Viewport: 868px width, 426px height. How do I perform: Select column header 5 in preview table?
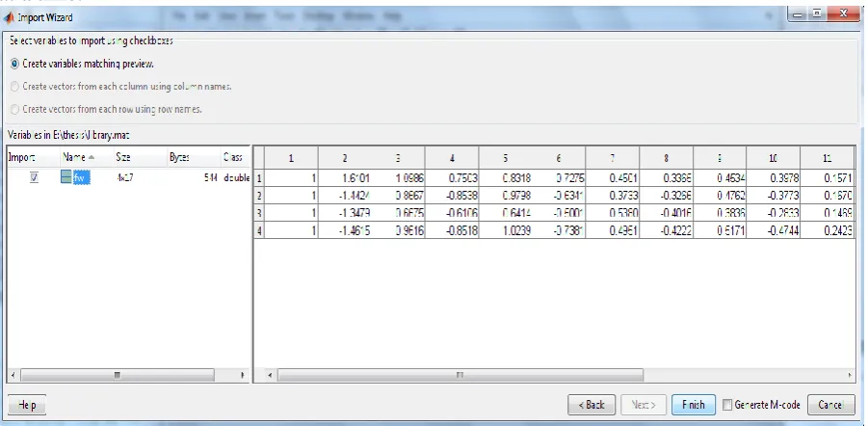tap(506, 158)
